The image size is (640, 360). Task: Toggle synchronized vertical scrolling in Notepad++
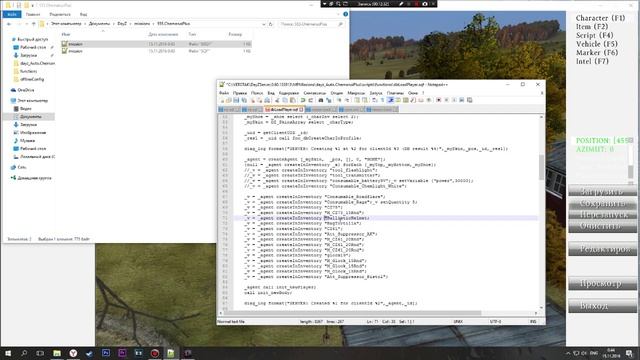[x=357, y=100]
